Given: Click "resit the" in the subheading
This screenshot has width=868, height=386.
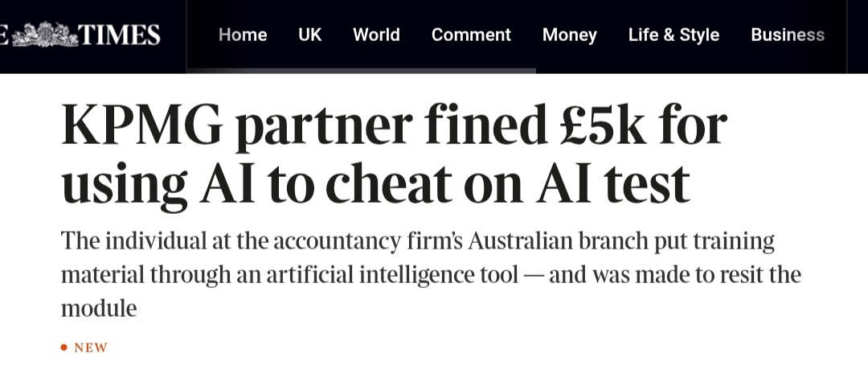Looking at the screenshot, I should pyautogui.click(x=760, y=275).
